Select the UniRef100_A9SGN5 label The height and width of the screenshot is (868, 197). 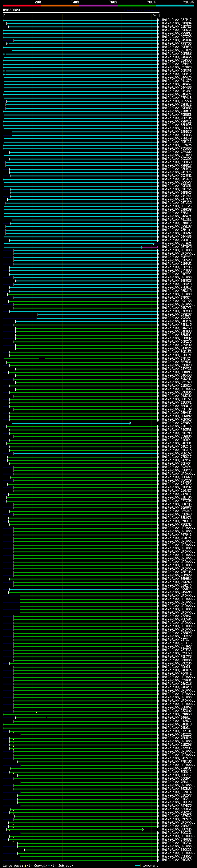(x=176, y=33)
